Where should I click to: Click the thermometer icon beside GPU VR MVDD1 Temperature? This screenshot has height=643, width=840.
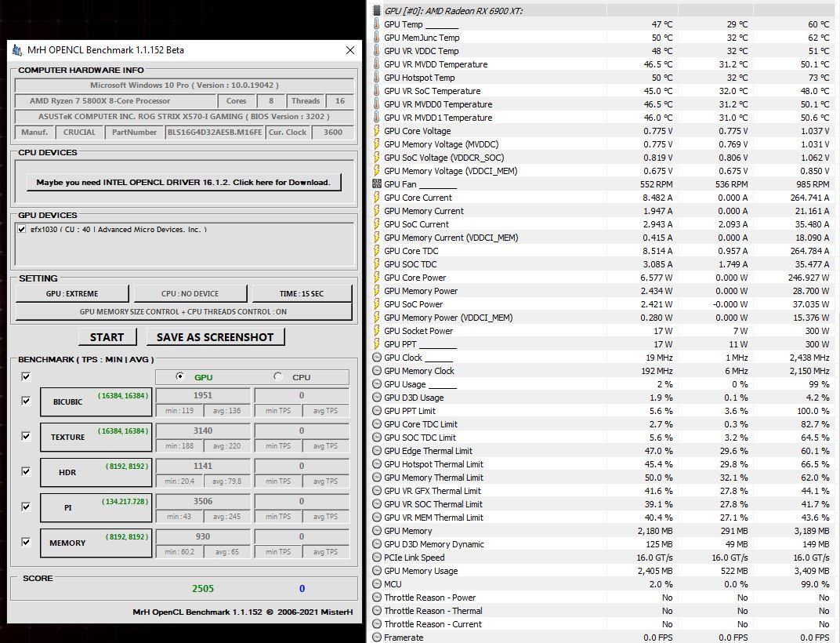click(x=377, y=118)
